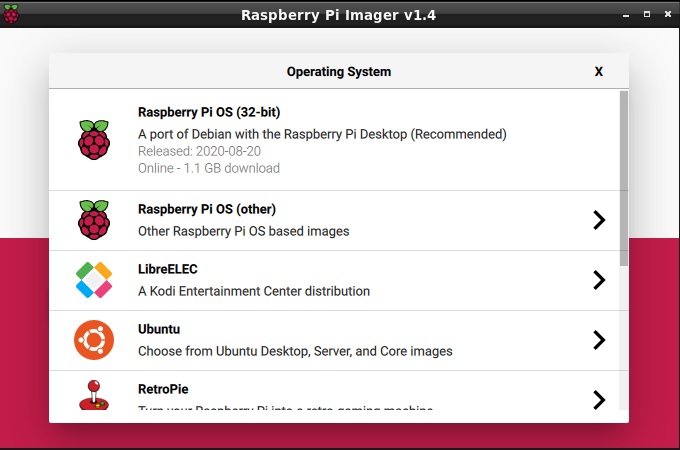Select the Raspberry Pi OS (other) title
680x450 pixels.
[x=207, y=209]
